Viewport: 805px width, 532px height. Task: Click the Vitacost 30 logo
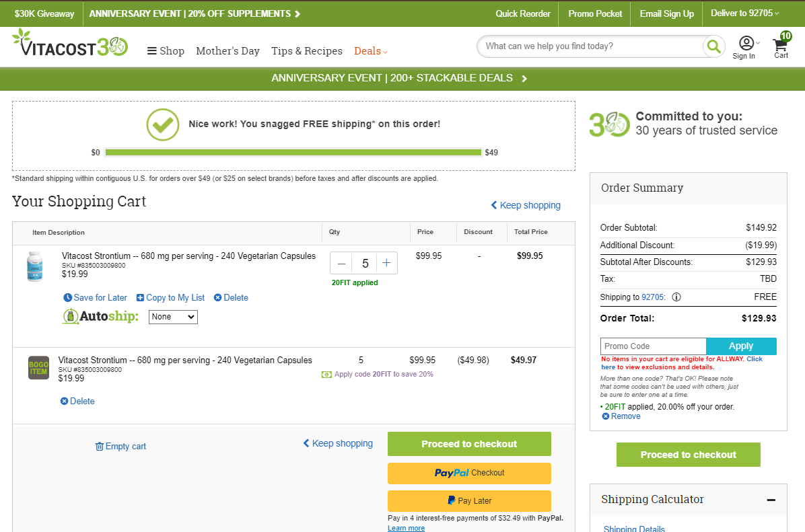pyautogui.click(x=70, y=43)
